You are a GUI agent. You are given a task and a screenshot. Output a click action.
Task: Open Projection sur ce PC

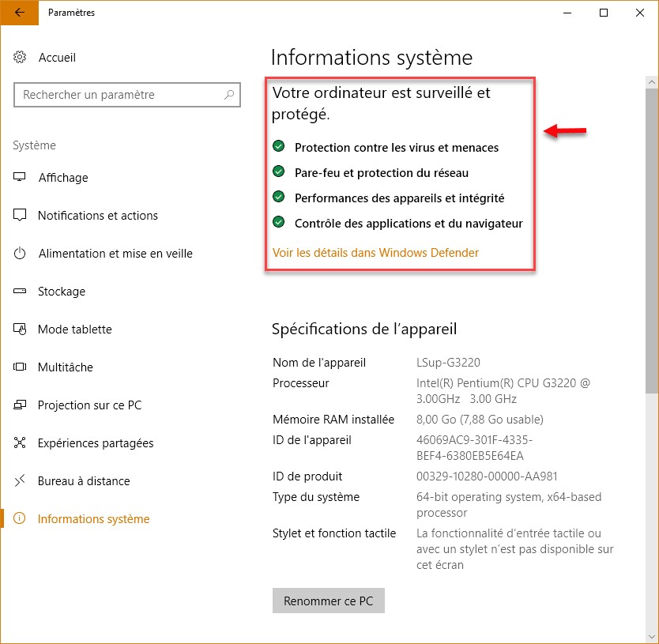pyautogui.click(x=89, y=405)
